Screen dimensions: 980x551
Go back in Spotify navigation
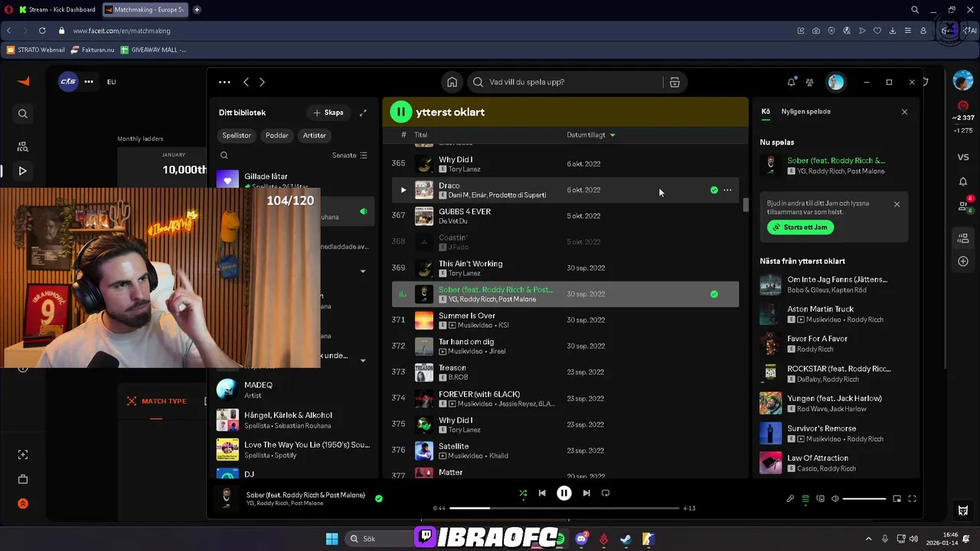click(x=246, y=83)
